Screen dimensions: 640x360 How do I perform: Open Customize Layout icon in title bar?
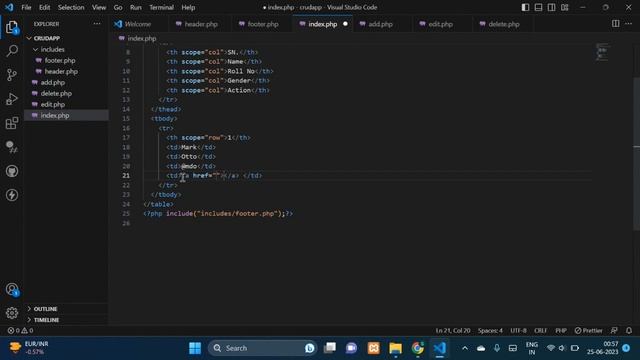click(x=564, y=7)
